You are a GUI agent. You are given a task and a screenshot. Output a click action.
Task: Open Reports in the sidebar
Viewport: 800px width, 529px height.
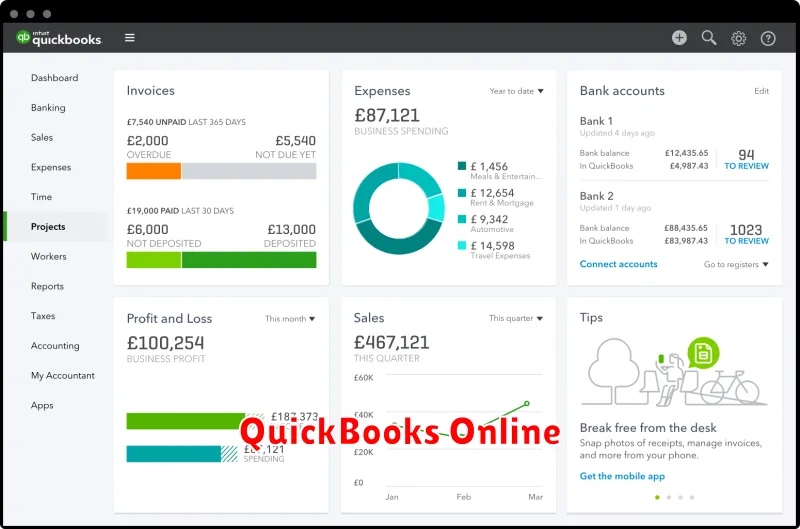[47, 286]
